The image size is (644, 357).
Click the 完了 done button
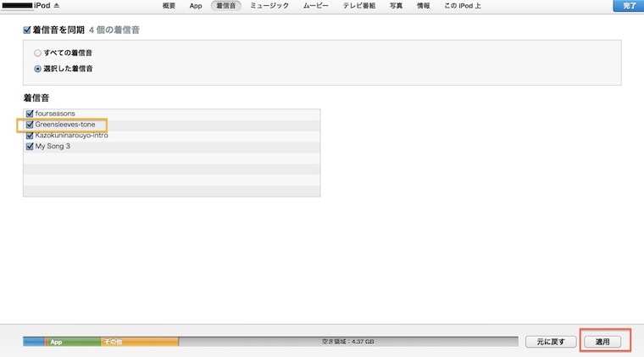(627, 6)
